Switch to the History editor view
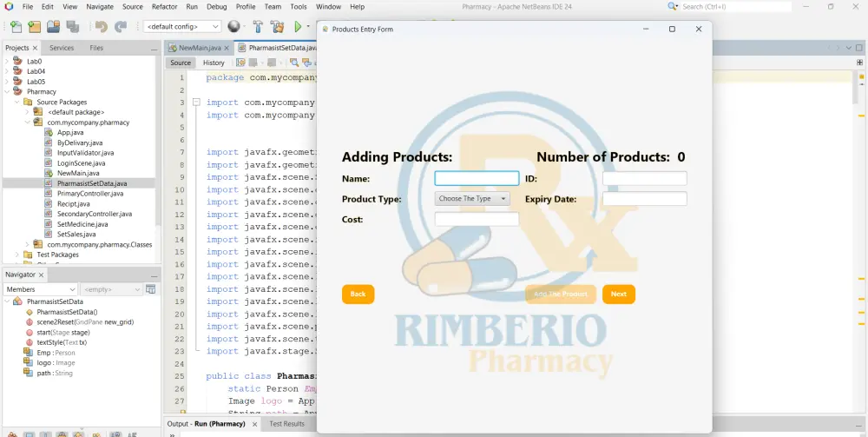 point(214,63)
